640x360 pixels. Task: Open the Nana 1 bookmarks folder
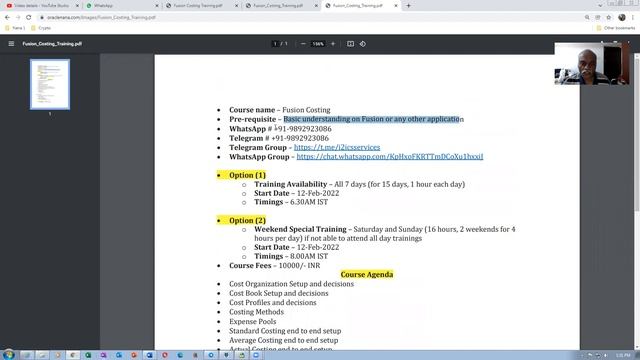[x=15, y=28]
